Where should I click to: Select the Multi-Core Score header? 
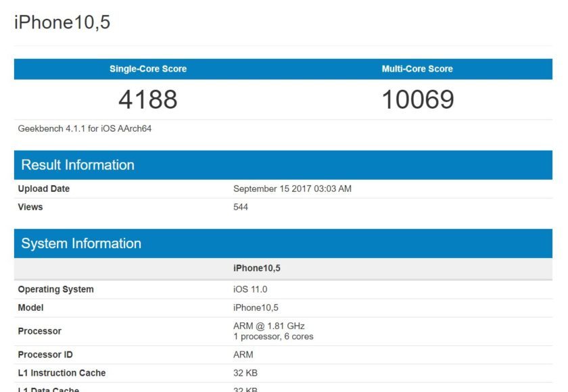(417, 69)
